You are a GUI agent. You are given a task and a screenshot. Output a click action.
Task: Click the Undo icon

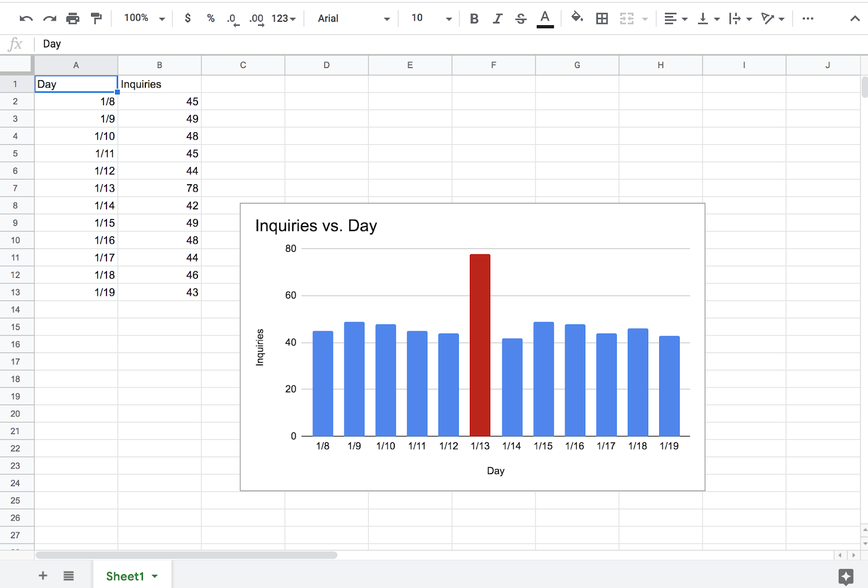tap(26, 18)
